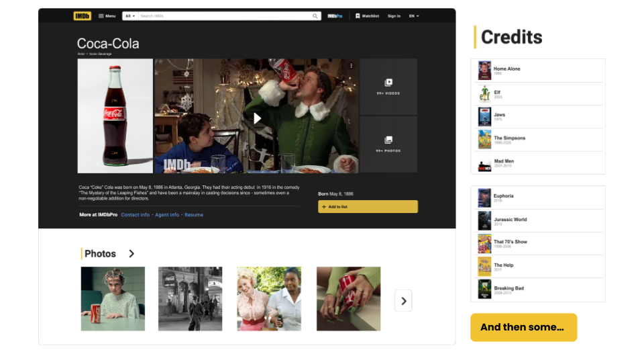Click The Help poster icon
The width and height of the screenshot is (644, 354).
tap(484, 267)
